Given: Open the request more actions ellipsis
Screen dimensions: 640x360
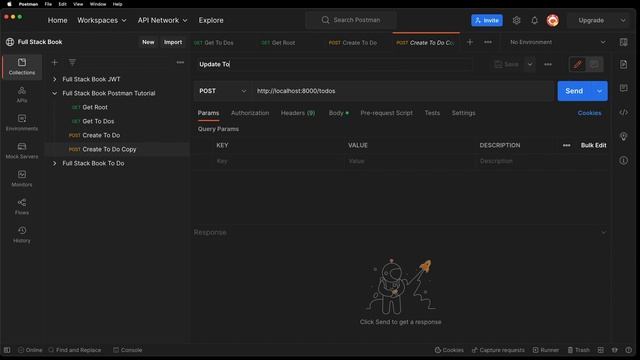Looking at the screenshot, I should (x=548, y=64).
